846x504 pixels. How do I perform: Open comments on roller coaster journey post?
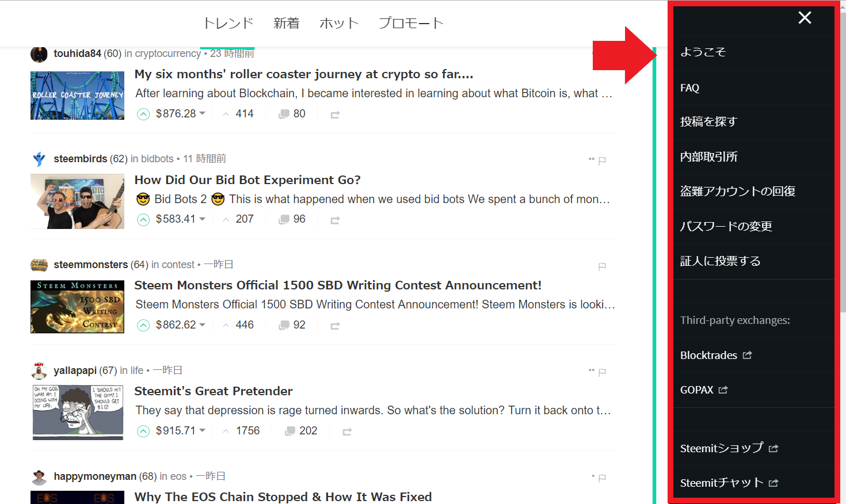click(292, 114)
